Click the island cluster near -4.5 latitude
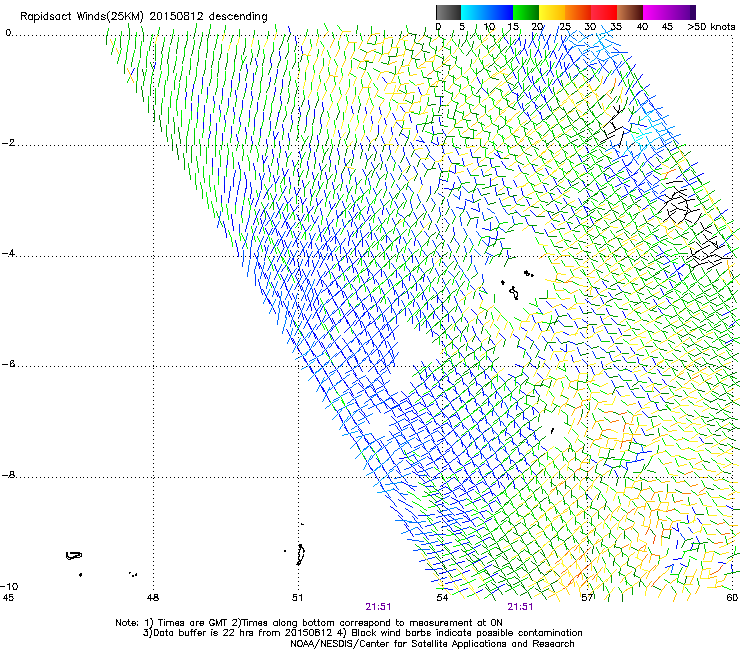Image resolution: width=740 pixels, height=650 pixels. 517,285
